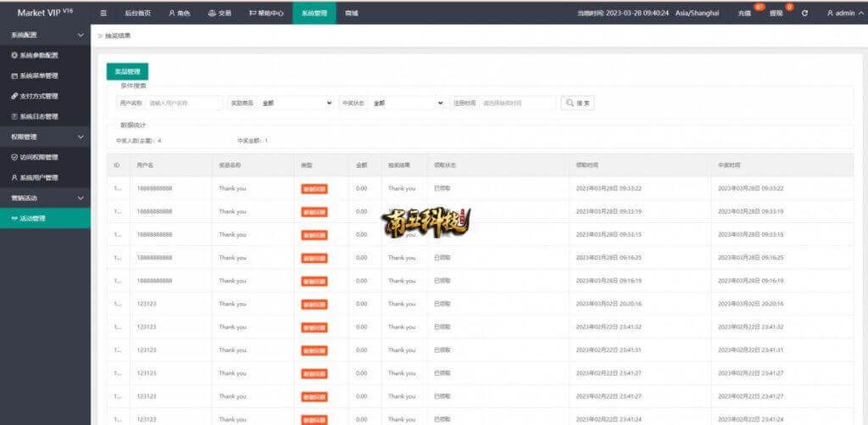Open 支付方式管理 in the sidebar

click(x=39, y=96)
